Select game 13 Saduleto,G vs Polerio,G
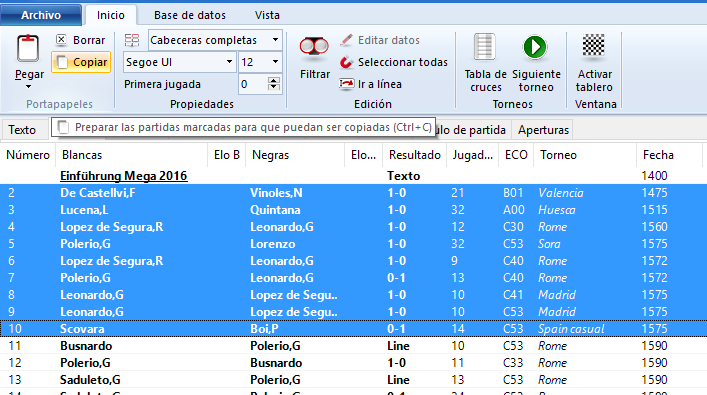This screenshot has height=395, width=707. [x=354, y=380]
